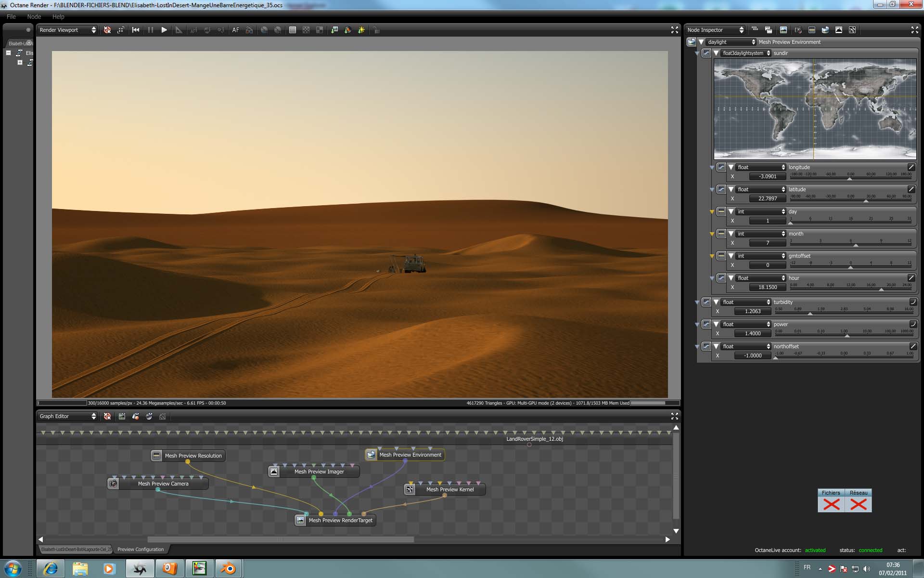Maximize the Render Viewport panel
The image size is (924, 578).
click(674, 30)
